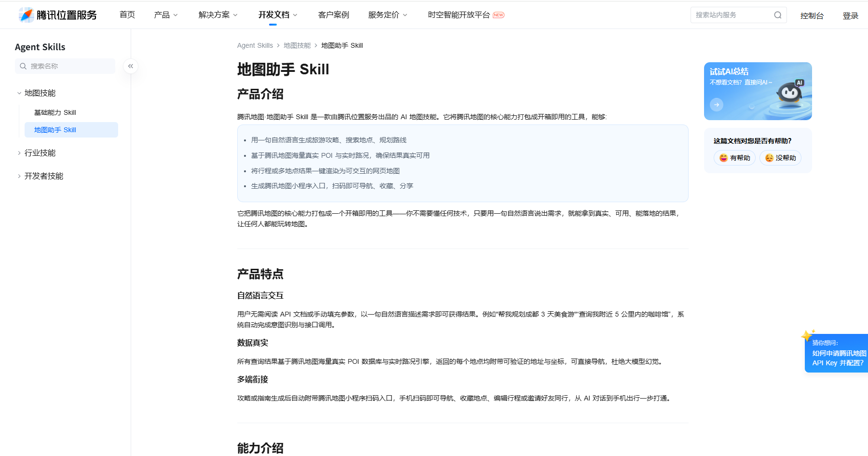
Task: Click the 产品特点 section heading
Action: (260, 274)
